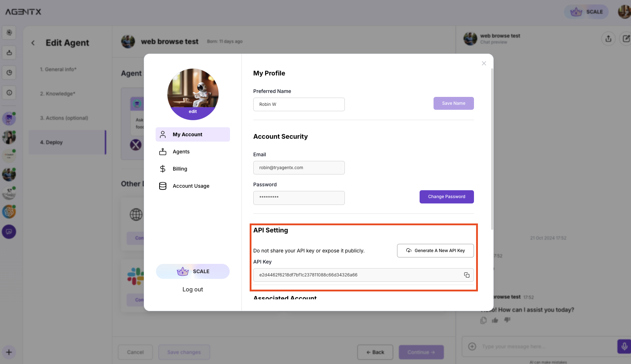The image size is (631, 364).
Task: Open the OpenAI-style agent avatar in sidebar
Action: [9, 212]
